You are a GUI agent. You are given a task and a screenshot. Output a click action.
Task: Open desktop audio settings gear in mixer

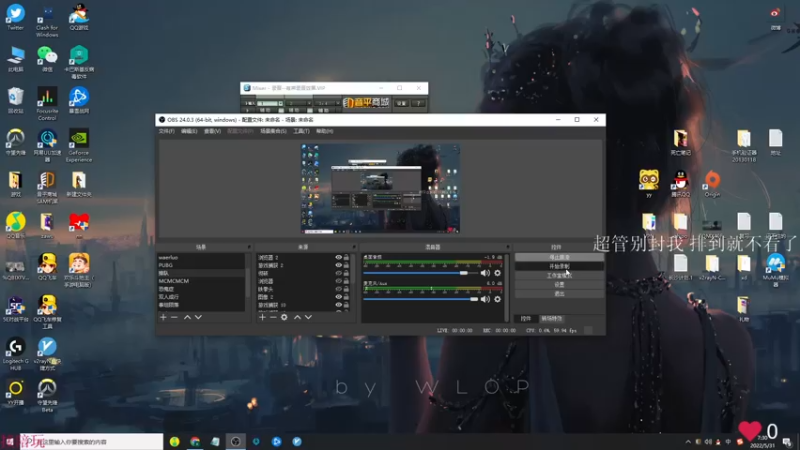(497, 273)
